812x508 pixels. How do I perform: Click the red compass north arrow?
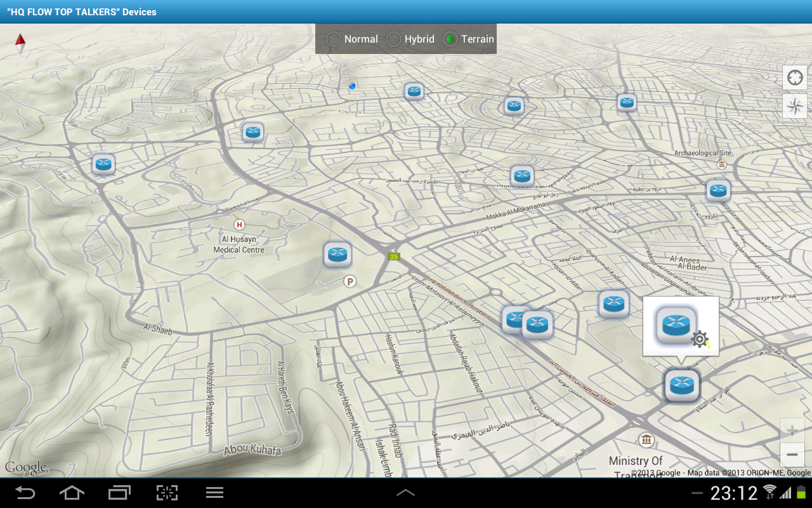tap(20, 43)
